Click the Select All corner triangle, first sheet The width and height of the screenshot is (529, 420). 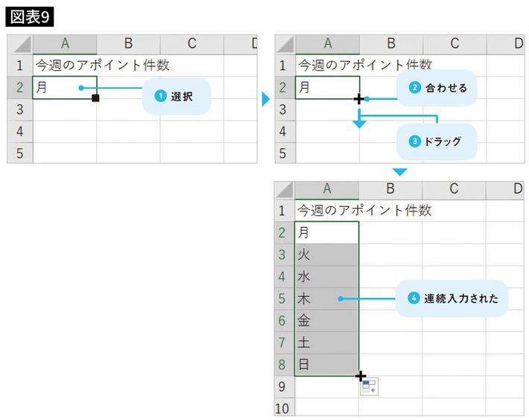20,43
